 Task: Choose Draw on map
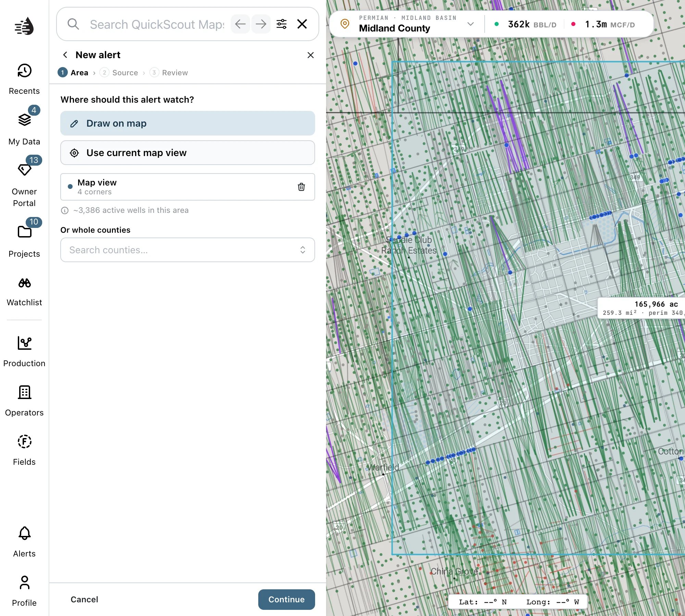click(188, 123)
